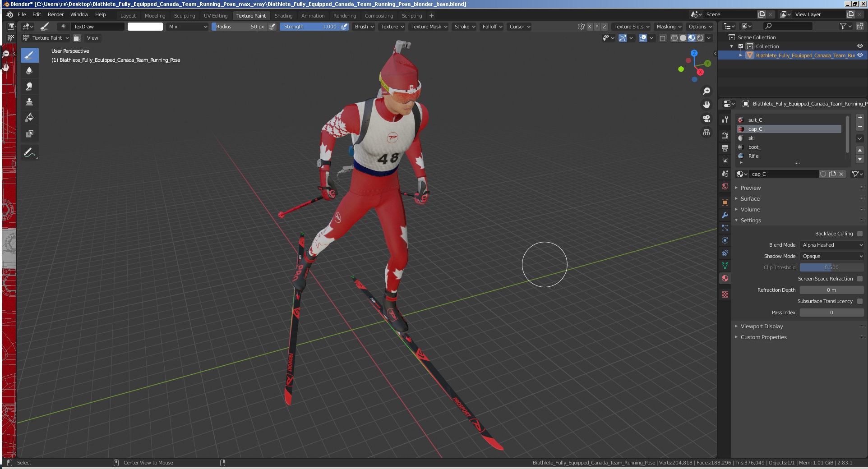Open the Render properties tab
The height and width of the screenshot is (469, 868).
[x=725, y=135]
